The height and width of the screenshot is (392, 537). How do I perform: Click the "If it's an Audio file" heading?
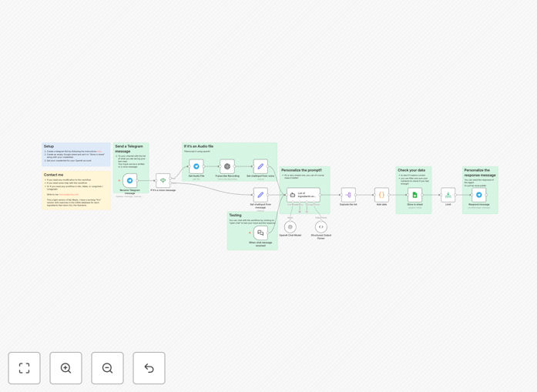199,146
